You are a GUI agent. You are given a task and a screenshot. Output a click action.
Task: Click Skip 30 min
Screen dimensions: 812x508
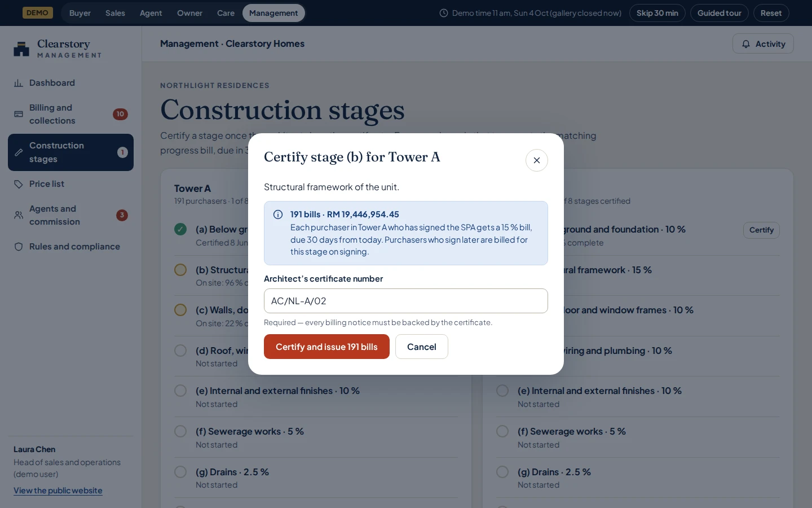pos(657,13)
